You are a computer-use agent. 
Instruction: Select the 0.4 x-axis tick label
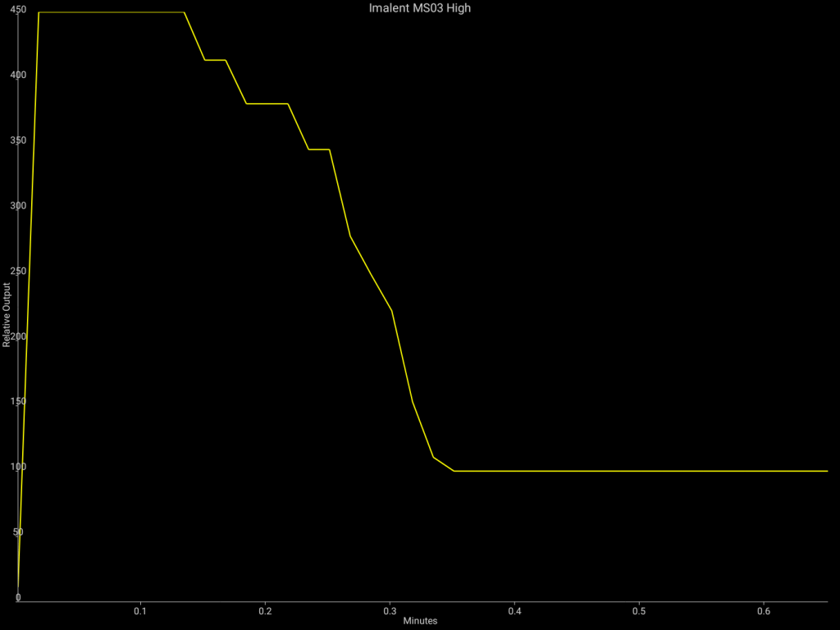point(514,611)
